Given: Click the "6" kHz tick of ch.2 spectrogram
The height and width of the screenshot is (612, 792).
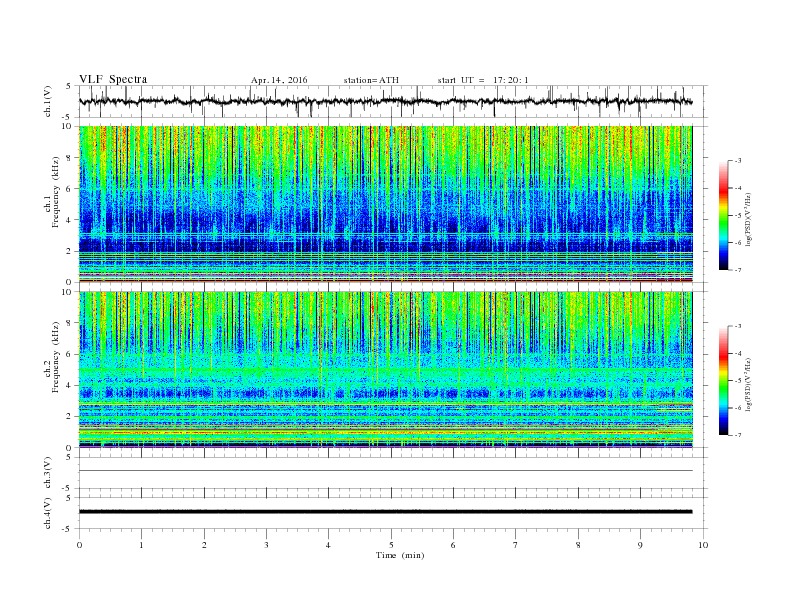Looking at the screenshot, I should (70, 354).
